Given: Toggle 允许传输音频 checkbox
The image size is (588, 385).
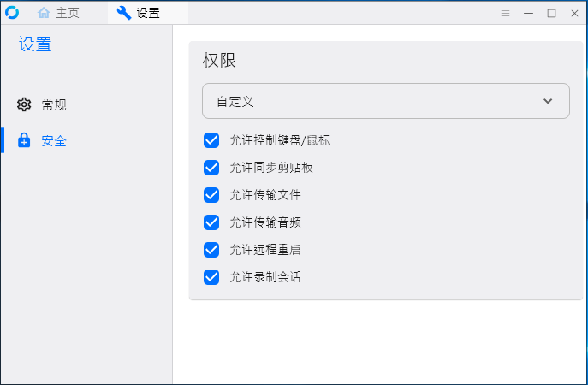Looking at the screenshot, I should point(211,222).
